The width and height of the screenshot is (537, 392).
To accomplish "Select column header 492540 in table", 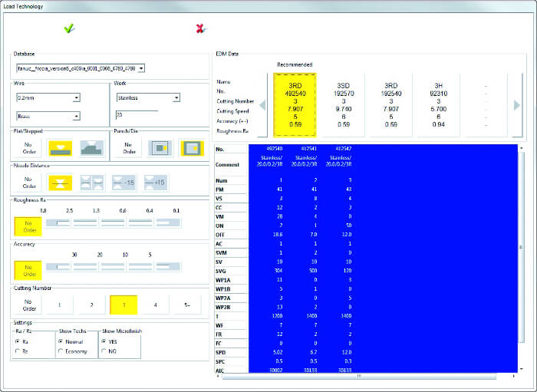I will 275,149.
